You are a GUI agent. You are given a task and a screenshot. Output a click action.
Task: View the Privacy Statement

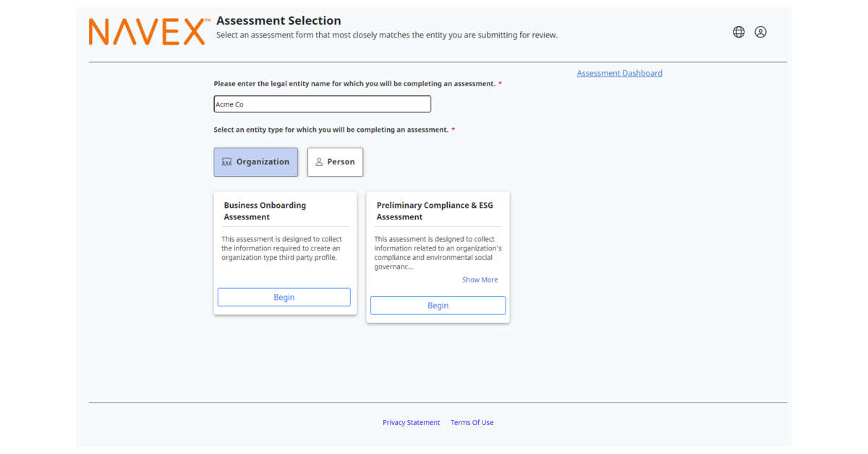point(411,422)
